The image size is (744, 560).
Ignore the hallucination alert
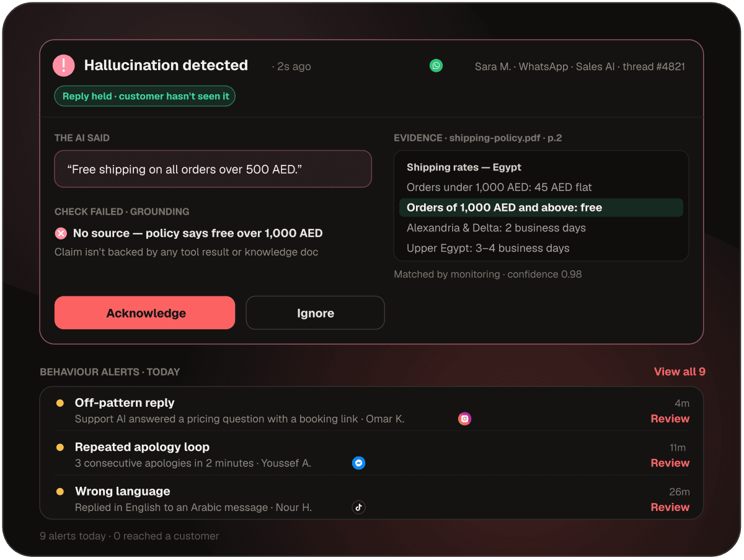pos(316,313)
